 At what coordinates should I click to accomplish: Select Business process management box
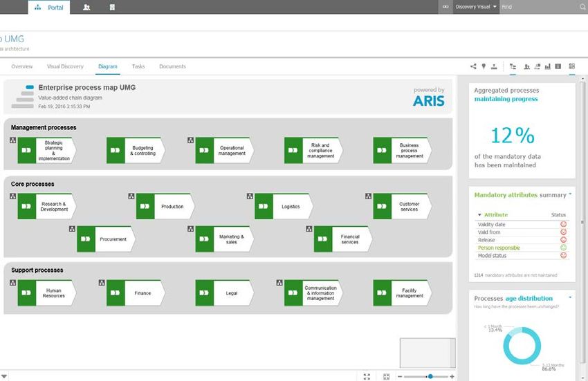point(403,150)
